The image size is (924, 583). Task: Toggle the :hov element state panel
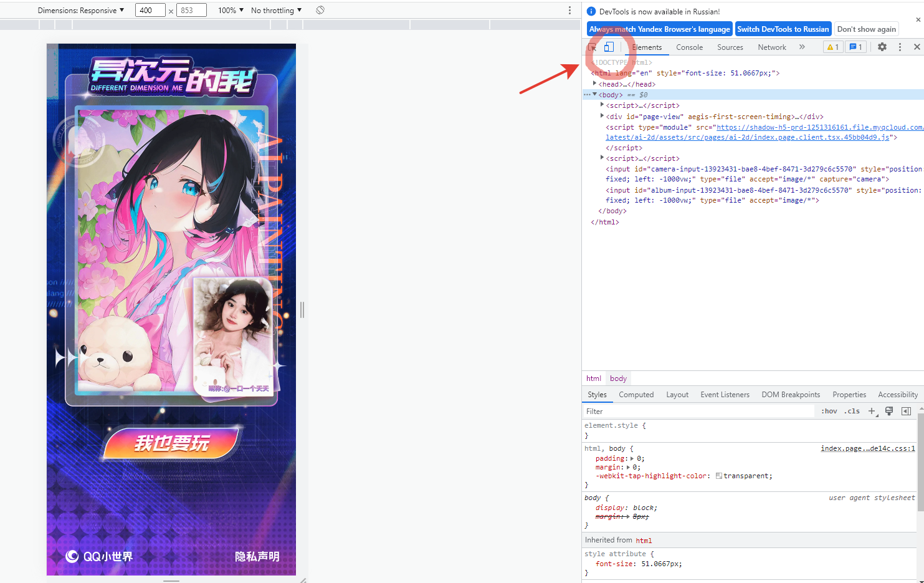click(829, 411)
